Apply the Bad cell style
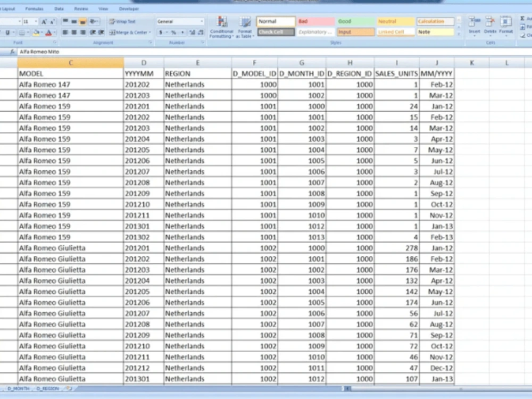The height and width of the screenshot is (399, 532). point(315,21)
